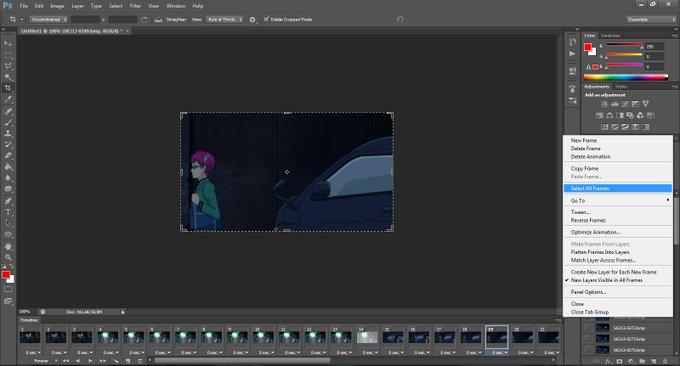680x366 pixels.
Task: Switch to the Swatches tab
Action: click(x=610, y=36)
